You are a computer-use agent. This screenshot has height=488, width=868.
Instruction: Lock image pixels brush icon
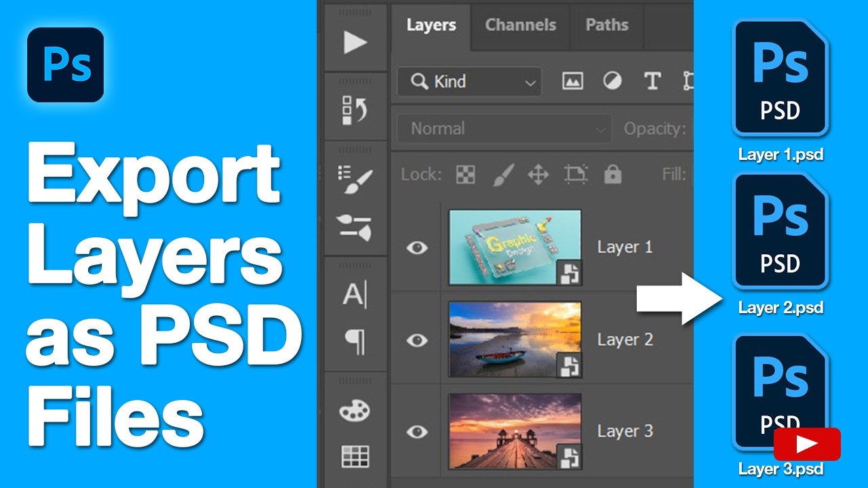[502, 174]
